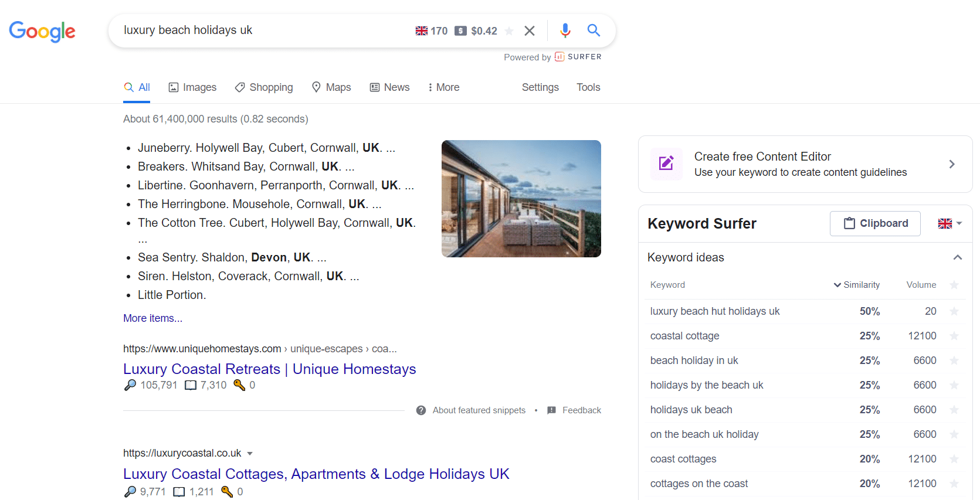Open Luxury Coastal Cottages, Apartments result

316,474
